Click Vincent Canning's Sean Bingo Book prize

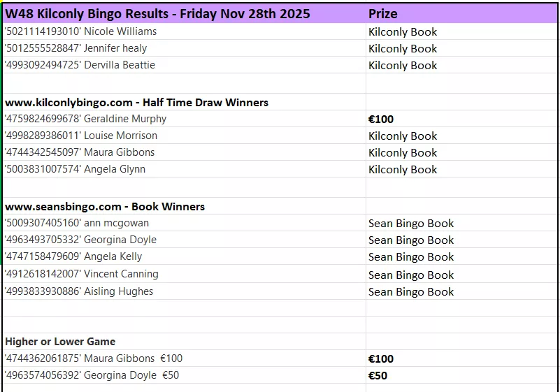tap(411, 275)
